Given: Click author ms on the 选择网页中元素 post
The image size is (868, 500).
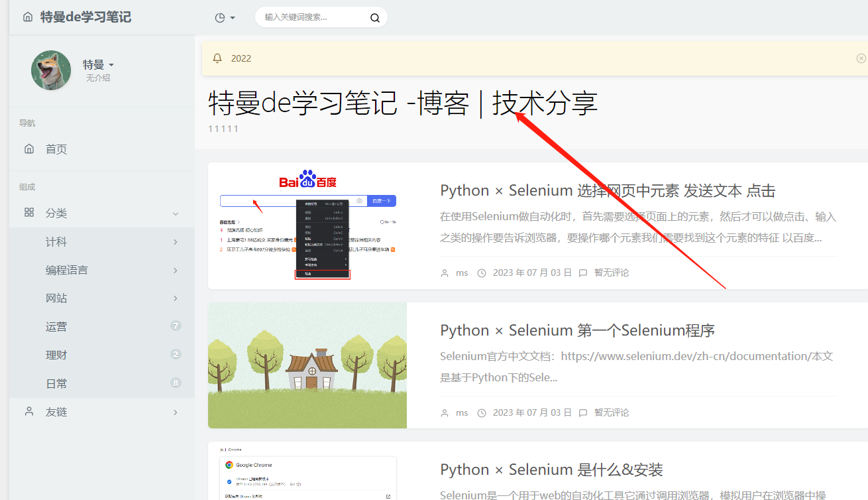Looking at the screenshot, I should pyautogui.click(x=462, y=273).
